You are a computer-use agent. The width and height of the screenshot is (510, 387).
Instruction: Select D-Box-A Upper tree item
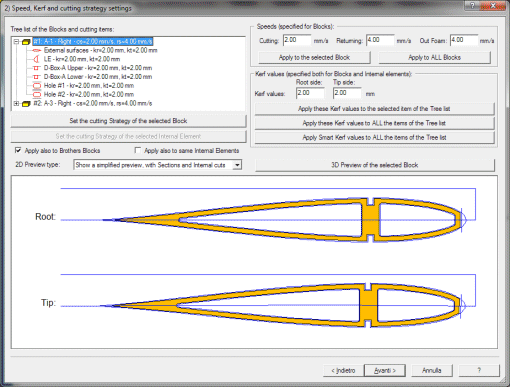pyautogui.click(x=98, y=68)
